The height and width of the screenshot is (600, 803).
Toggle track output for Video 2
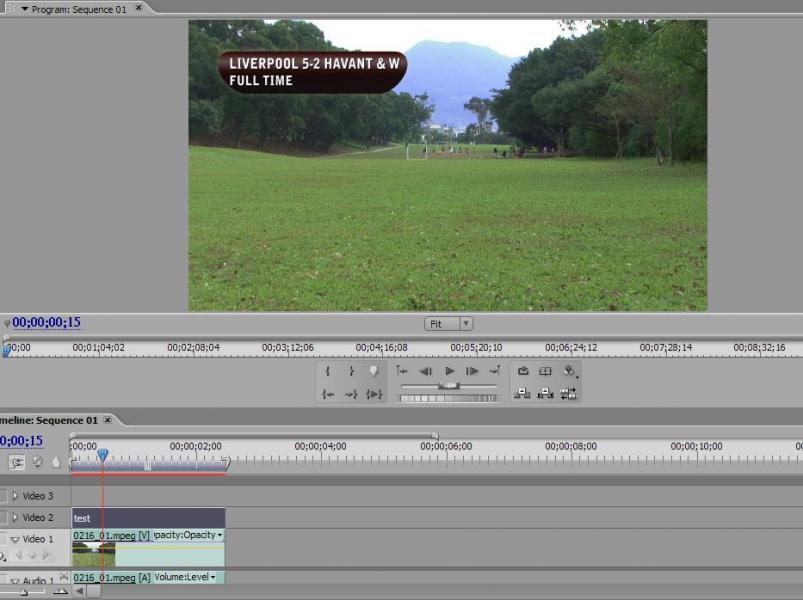point(3,518)
